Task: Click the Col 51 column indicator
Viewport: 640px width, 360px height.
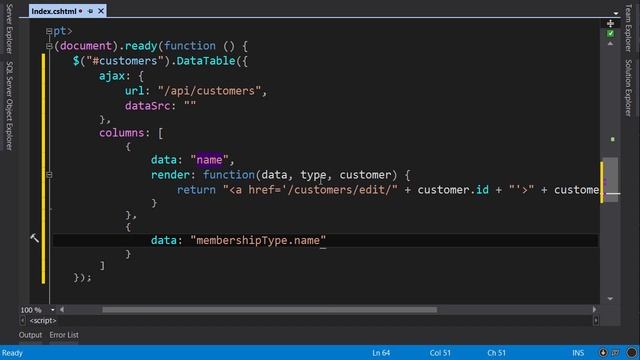Action: click(440, 353)
